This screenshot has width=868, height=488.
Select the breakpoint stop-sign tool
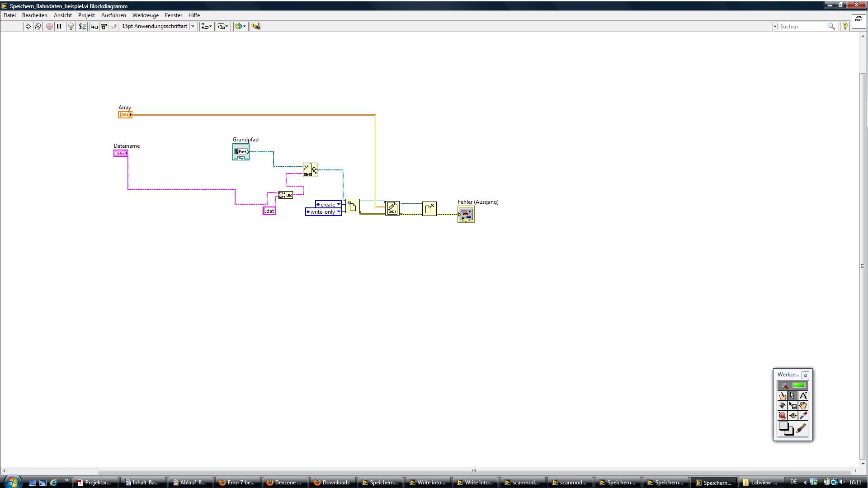(783, 416)
